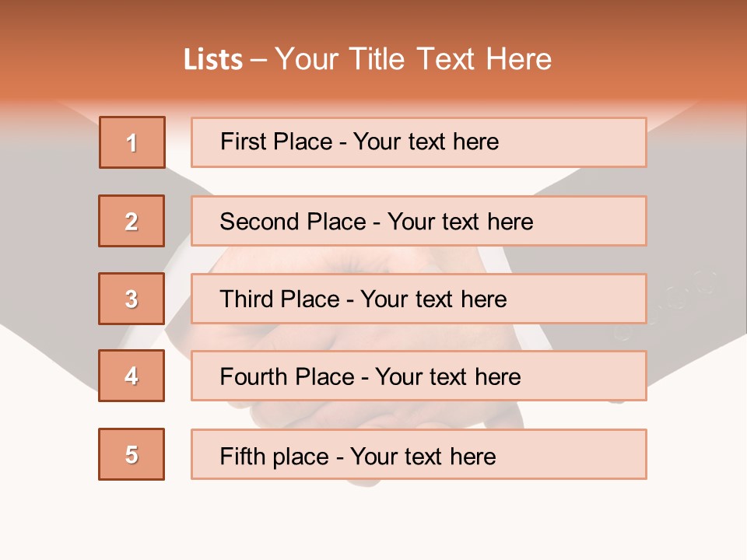Click the words 'First Place' in row one
The image size is (747, 560).
click(x=276, y=142)
